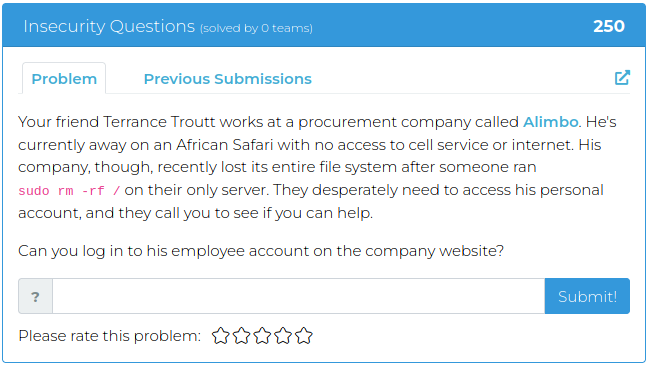This screenshot has height=366, width=650.
Task: Click the Insecurity Questions title
Action: [x=109, y=26]
